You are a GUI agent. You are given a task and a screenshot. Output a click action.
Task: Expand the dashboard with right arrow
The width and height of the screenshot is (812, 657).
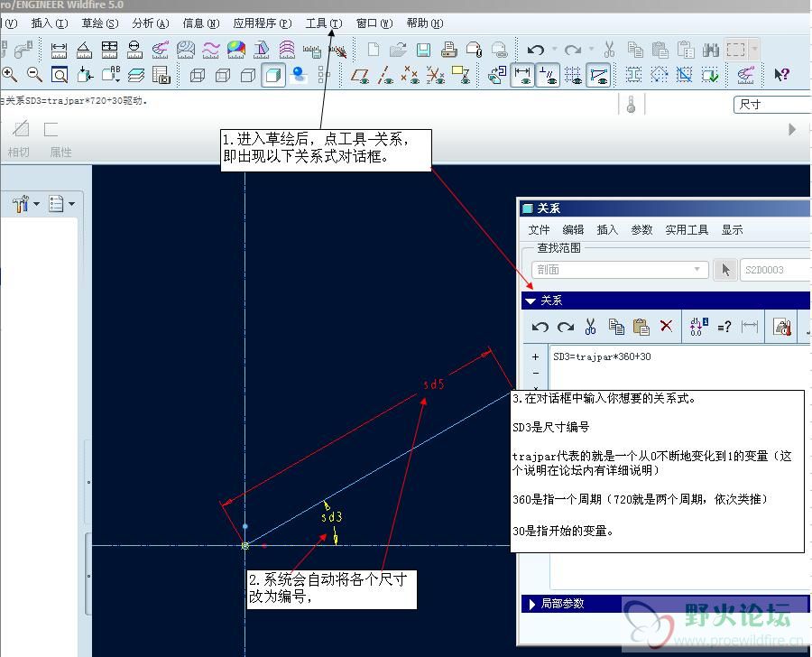tap(792, 129)
